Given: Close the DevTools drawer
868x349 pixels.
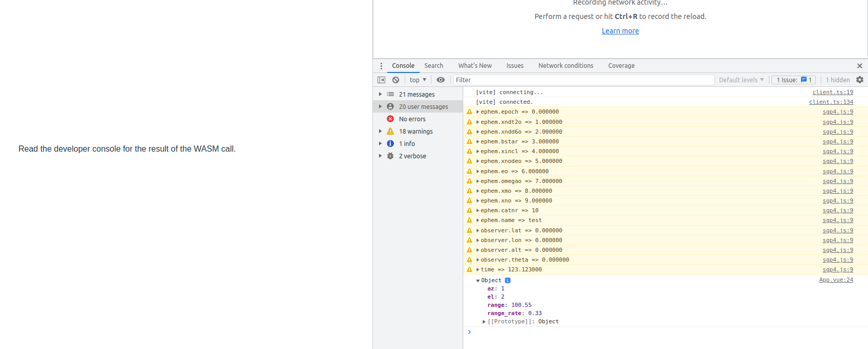Looking at the screenshot, I should pos(860,66).
